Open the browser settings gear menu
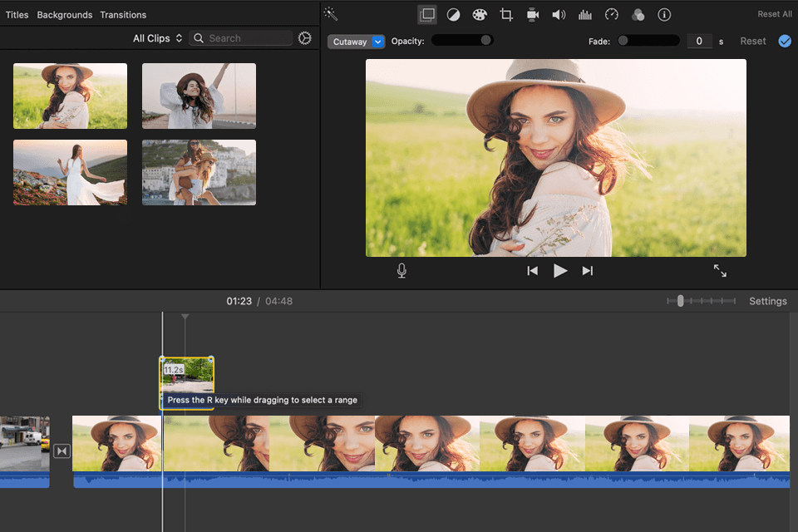Viewport: 798px width, 532px height. (x=305, y=38)
